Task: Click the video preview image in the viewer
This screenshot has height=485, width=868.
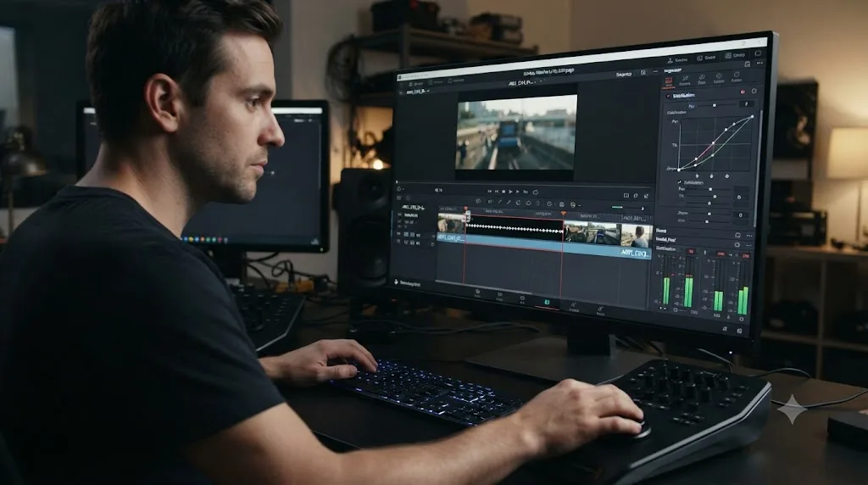Action: click(516, 131)
